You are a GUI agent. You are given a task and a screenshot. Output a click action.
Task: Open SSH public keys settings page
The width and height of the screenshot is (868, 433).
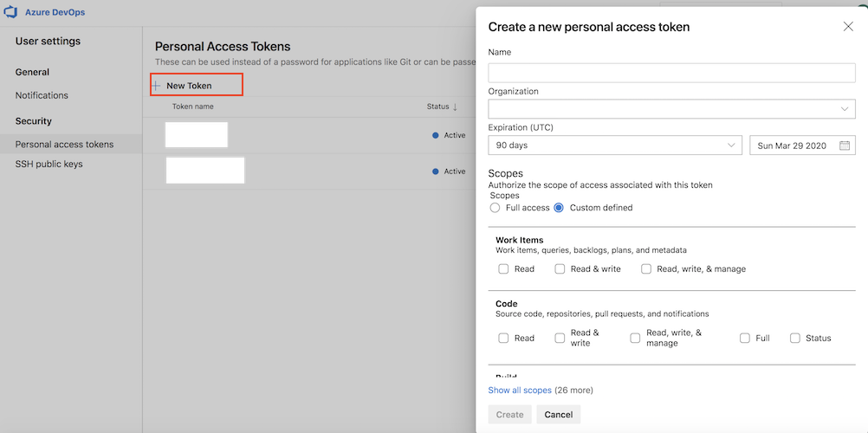49,164
